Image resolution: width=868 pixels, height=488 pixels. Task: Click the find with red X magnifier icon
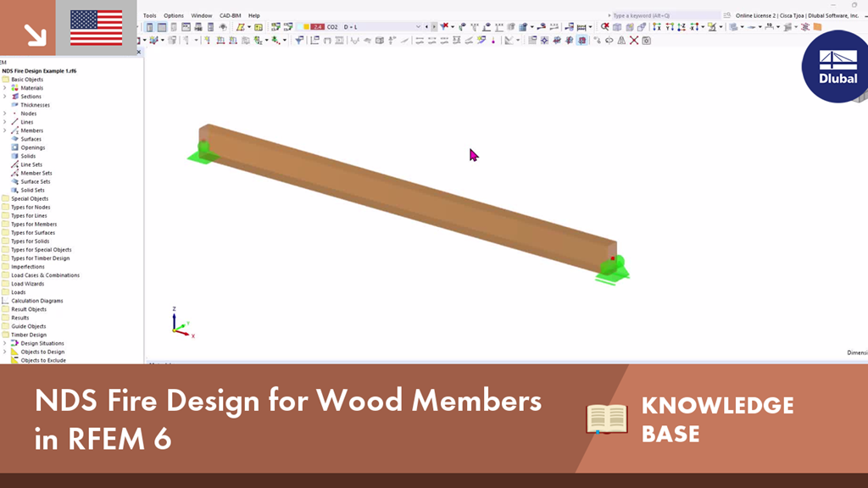tap(605, 26)
